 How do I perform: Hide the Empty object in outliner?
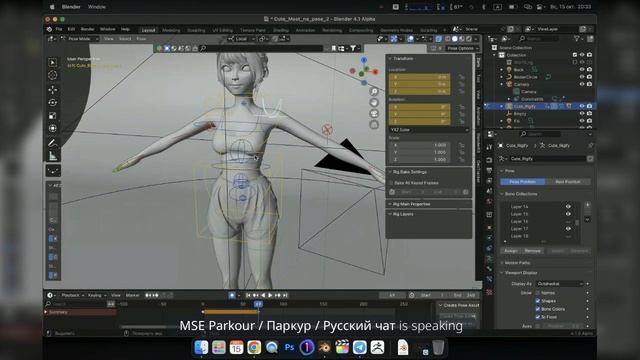click(582, 113)
